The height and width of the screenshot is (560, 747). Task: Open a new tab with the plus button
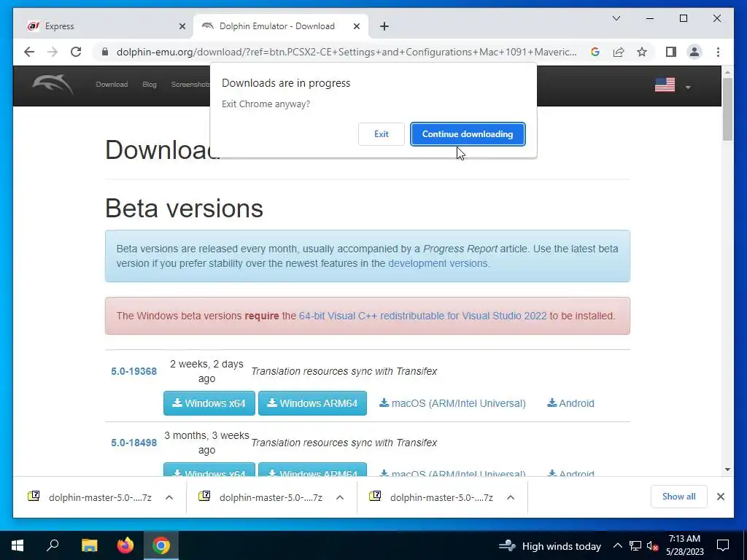point(384,26)
